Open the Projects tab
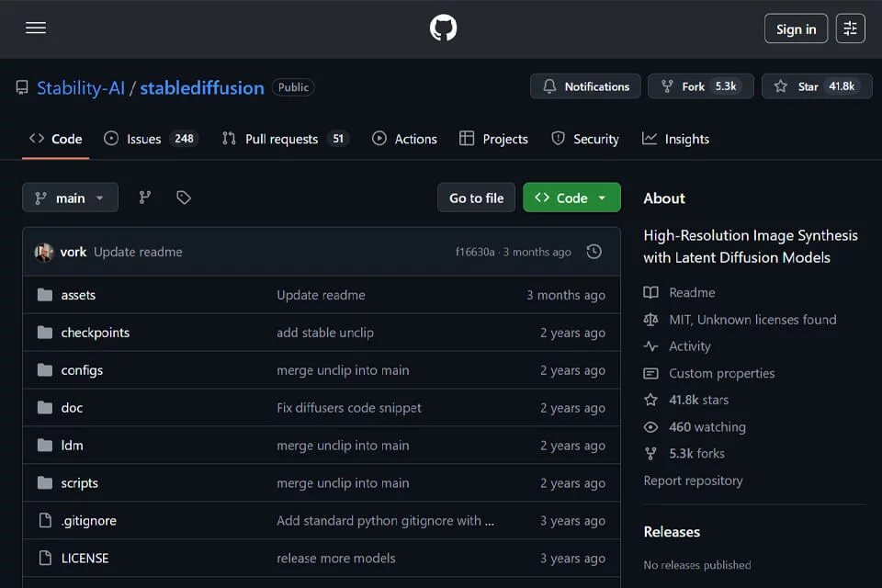Viewport: 882px width, 588px height. coord(493,139)
